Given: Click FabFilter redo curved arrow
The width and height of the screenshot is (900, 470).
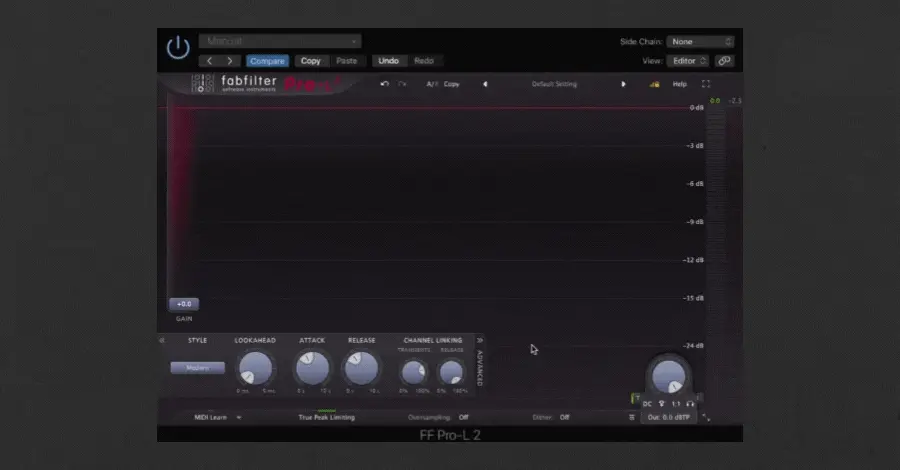Looking at the screenshot, I should click(402, 84).
